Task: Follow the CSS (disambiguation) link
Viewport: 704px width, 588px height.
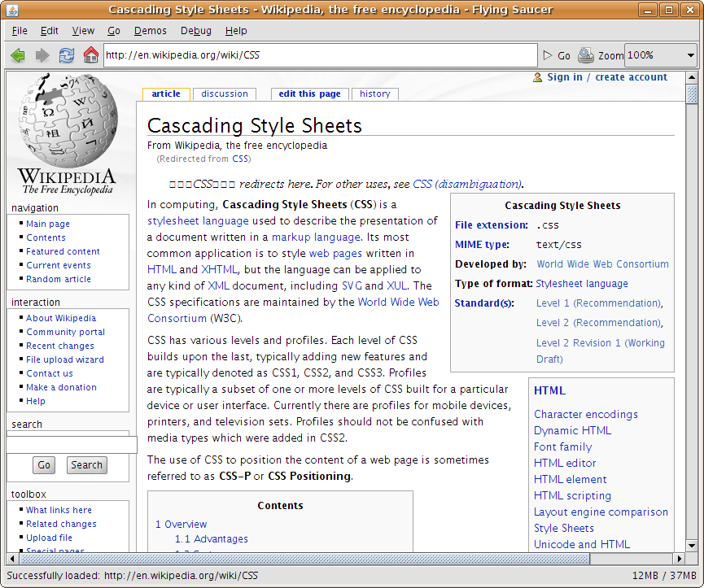Action: tap(467, 185)
